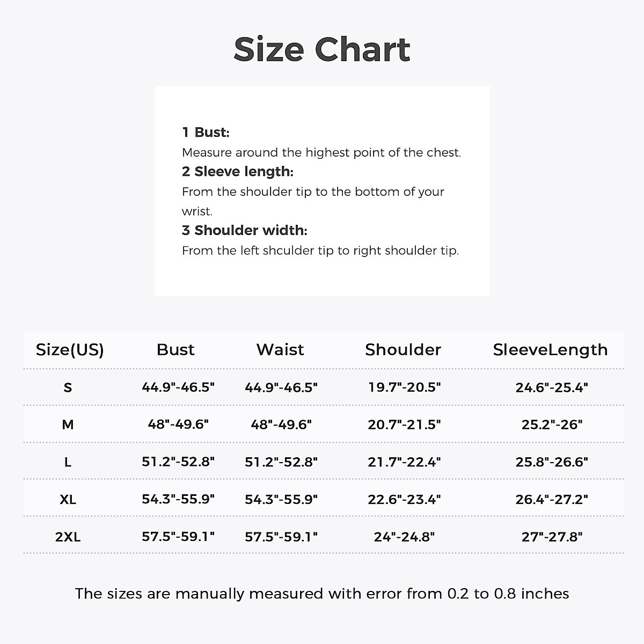Click the Size(US) column header

pyautogui.click(x=70, y=350)
